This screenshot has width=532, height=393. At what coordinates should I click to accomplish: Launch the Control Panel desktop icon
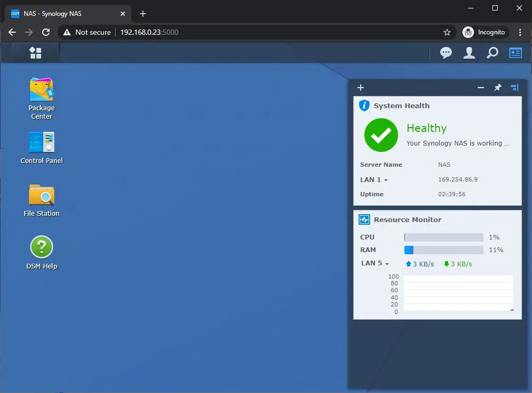tap(42, 148)
